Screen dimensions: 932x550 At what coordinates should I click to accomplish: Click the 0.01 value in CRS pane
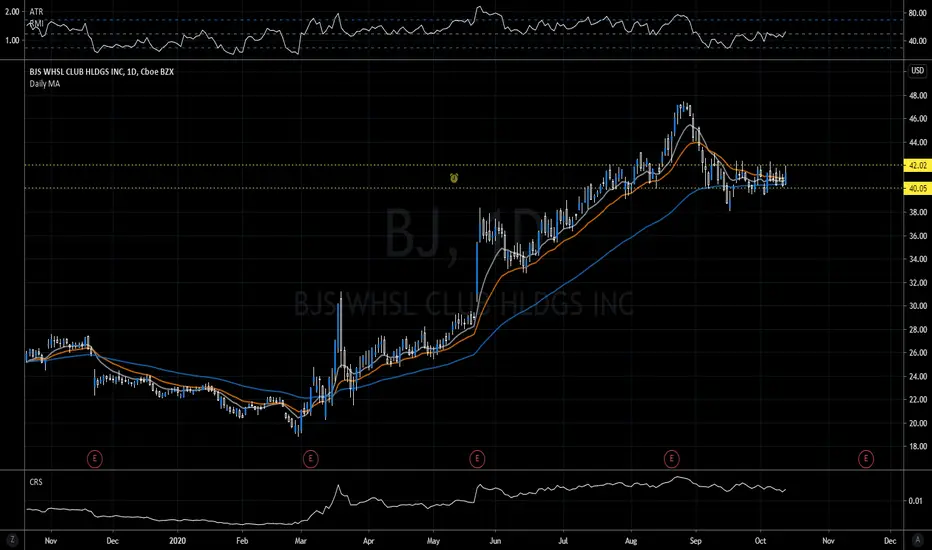[x=915, y=501]
